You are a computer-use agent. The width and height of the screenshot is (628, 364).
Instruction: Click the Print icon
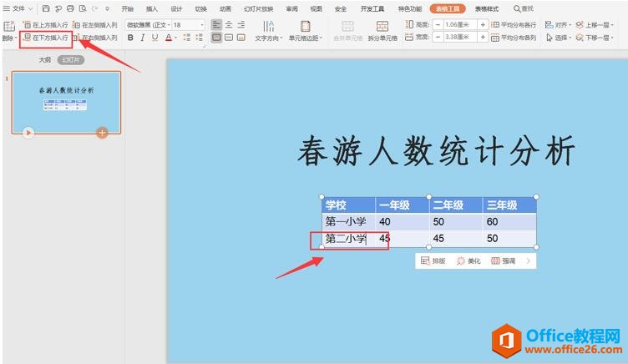click(70, 8)
